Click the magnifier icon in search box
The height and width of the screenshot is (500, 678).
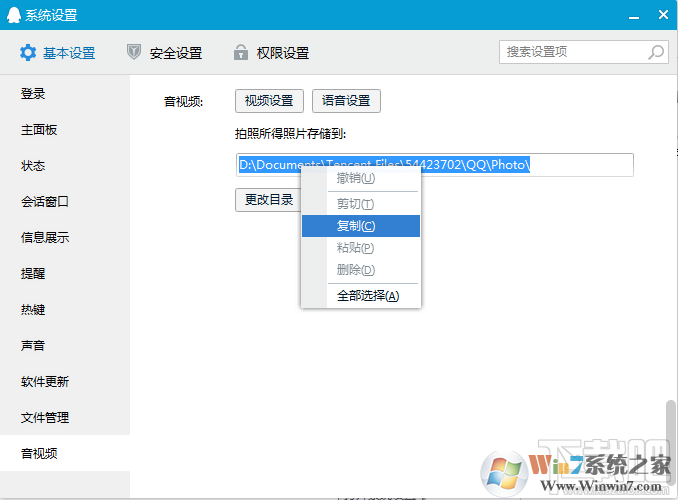coord(656,52)
